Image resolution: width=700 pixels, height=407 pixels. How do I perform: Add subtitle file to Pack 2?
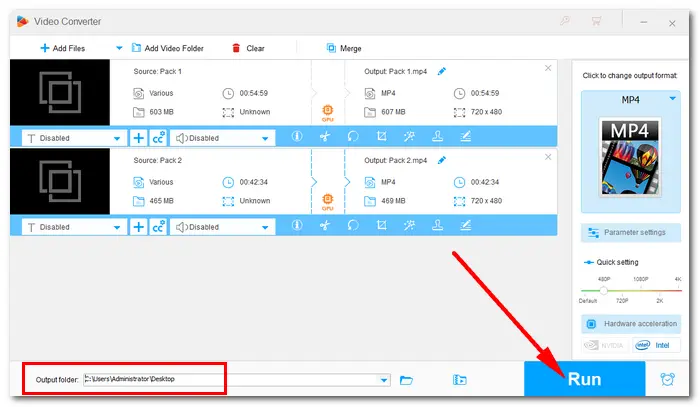tap(138, 227)
